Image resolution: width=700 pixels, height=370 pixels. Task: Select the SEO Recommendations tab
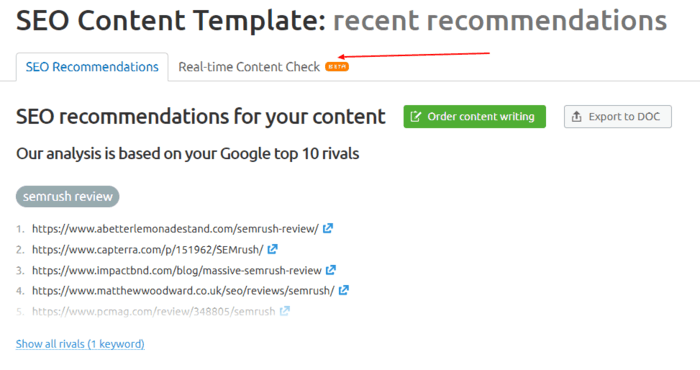pos(92,67)
